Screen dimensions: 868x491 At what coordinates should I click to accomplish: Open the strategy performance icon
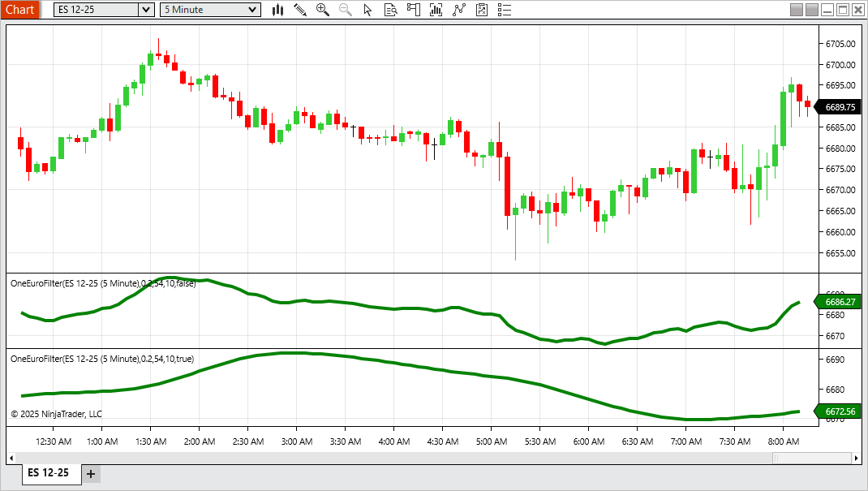point(482,10)
